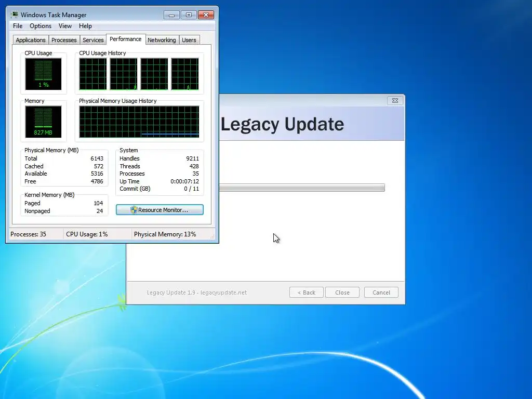Click the Task Manager title bar icon
Image resolution: width=532 pixels, height=399 pixels.
point(14,15)
